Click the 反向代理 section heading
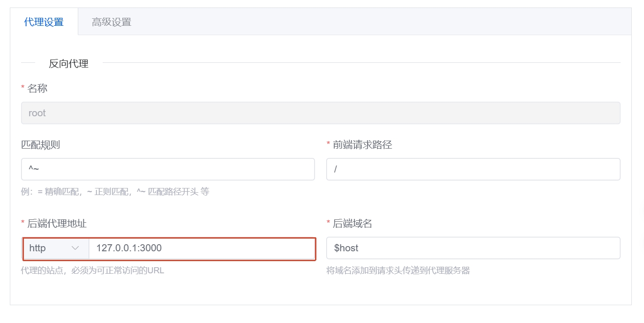 [68, 63]
